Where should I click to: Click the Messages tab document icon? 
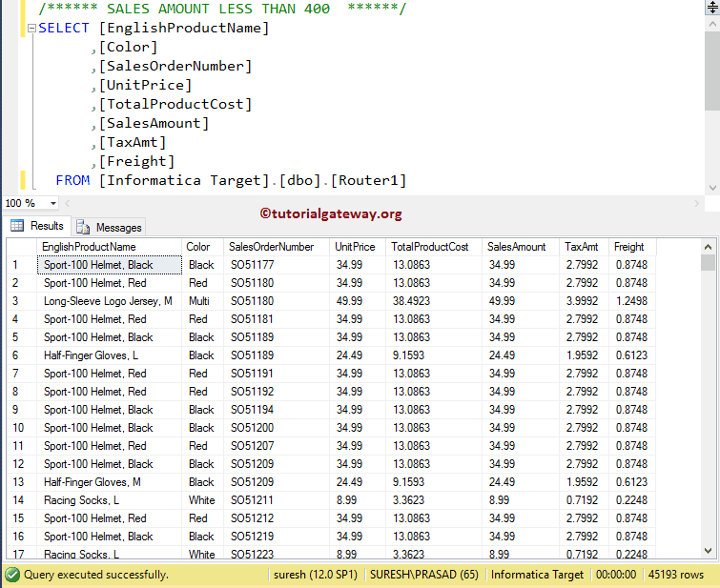coord(83,227)
